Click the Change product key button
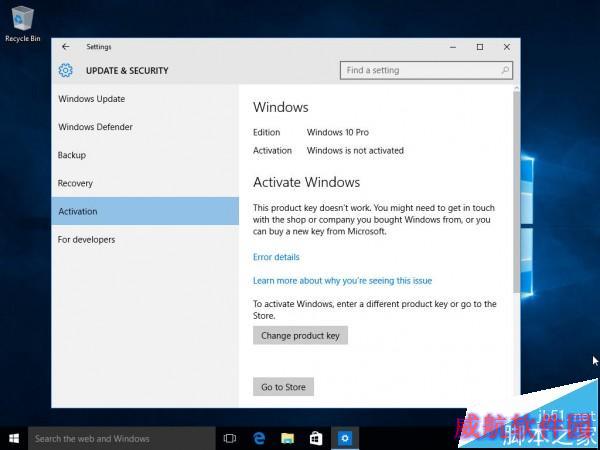 coord(300,335)
